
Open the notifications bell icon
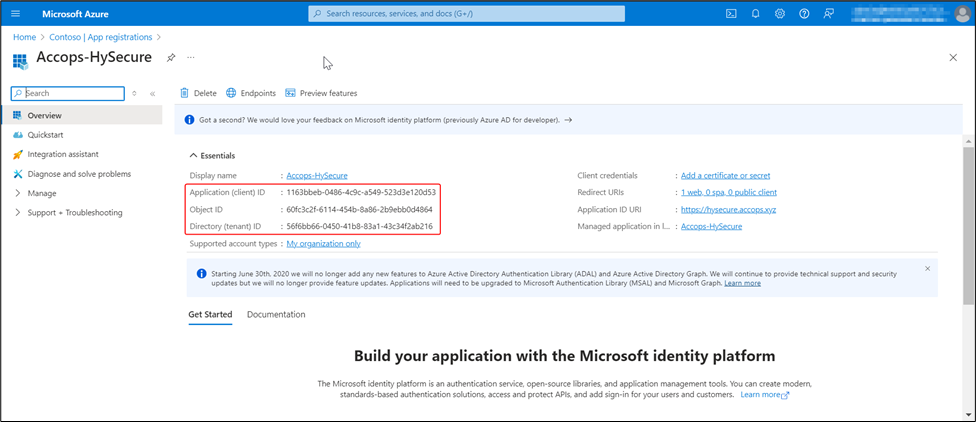pos(755,14)
